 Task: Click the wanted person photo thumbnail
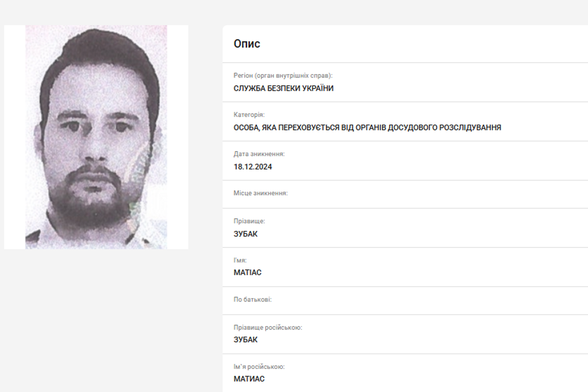[96, 137]
